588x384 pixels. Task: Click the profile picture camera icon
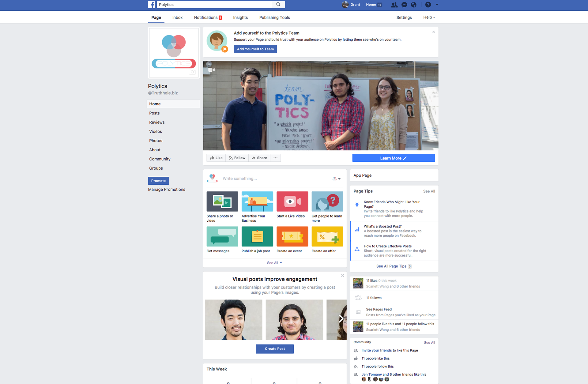pyautogui.click(x=192, y=72)
